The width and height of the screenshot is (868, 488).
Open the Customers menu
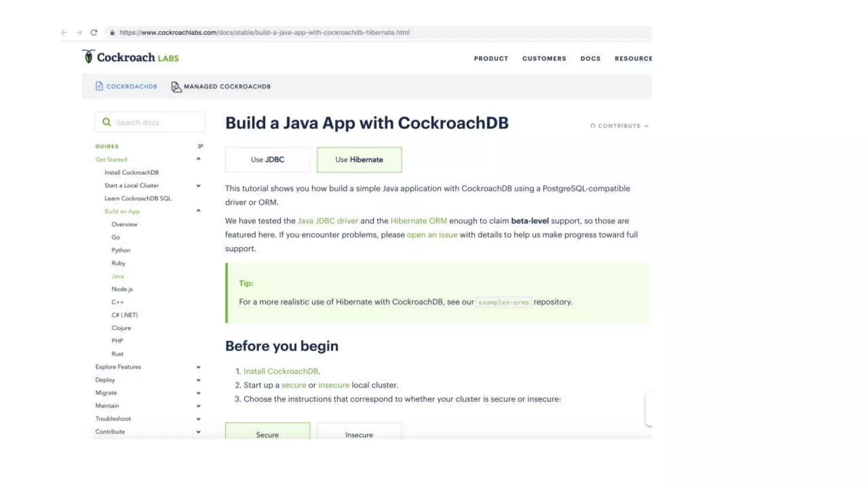(x=544, y=58)
